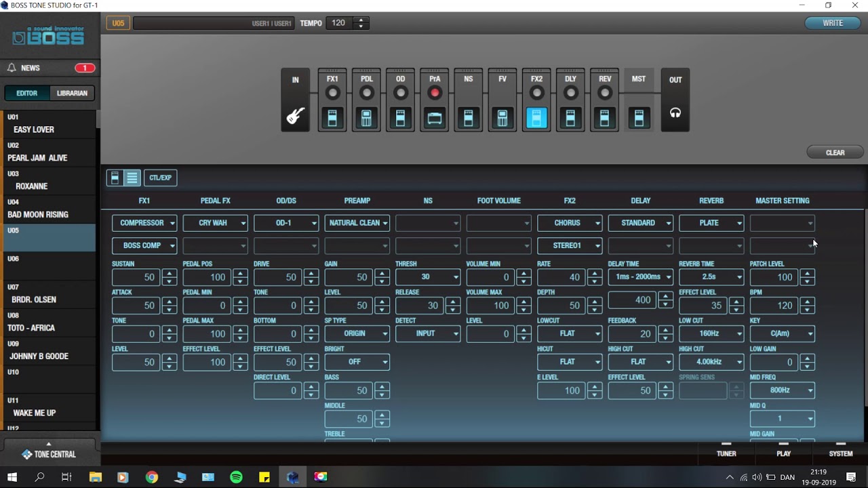868x488 pixels.
Task: Select patch U04 BAD MOON RISING
Action: pyautogui.click(x=49, y=209)
